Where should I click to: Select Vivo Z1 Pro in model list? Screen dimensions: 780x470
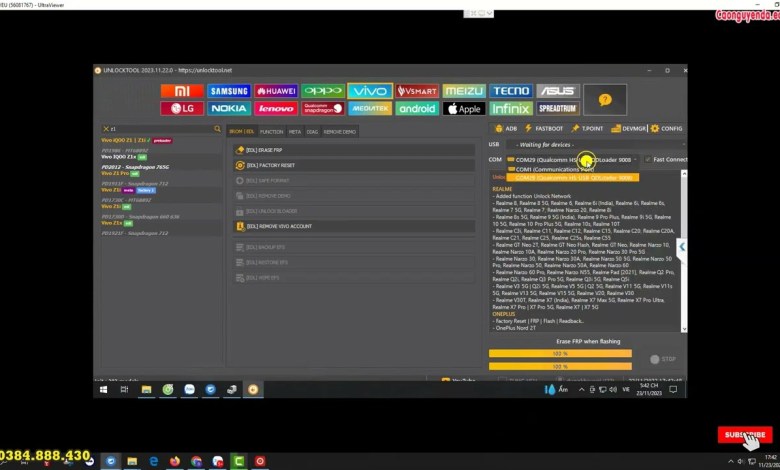pyautogui.click(x=120, y=173)
